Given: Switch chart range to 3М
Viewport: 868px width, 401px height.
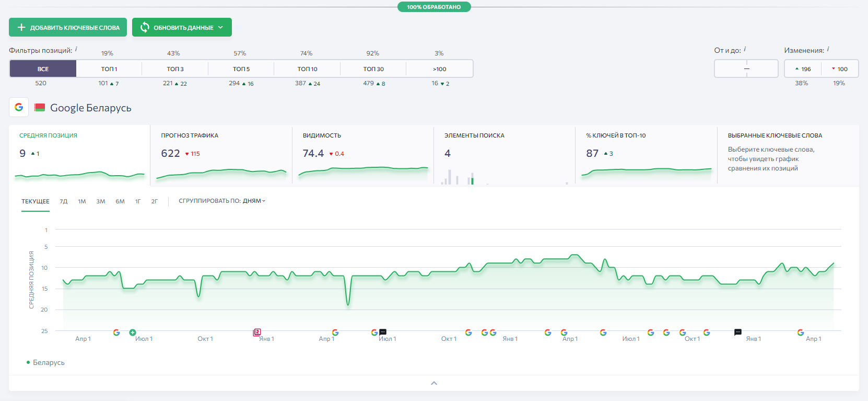Looking at the screenshot, I should click(x=101, y=201).
